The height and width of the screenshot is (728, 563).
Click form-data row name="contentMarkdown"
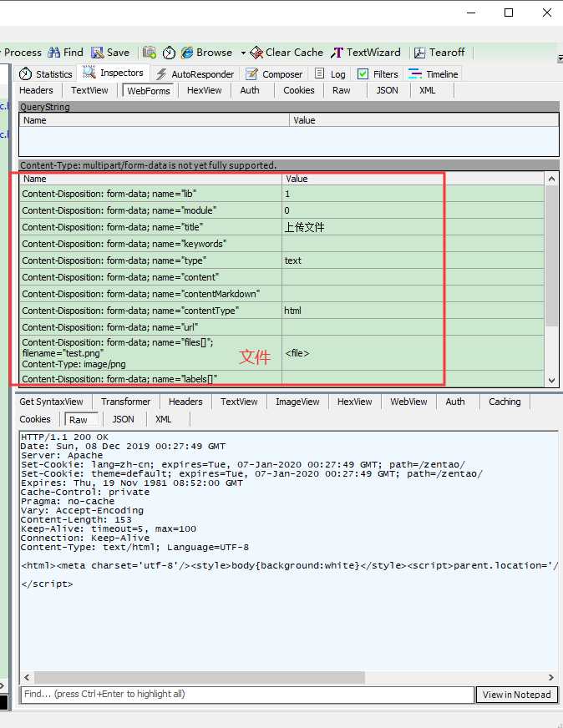[281, 294]
